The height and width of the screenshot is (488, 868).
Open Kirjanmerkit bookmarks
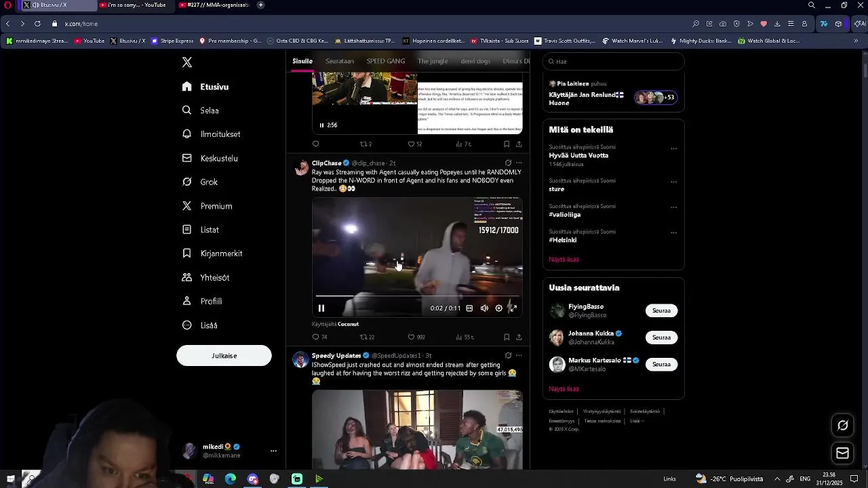212,253
